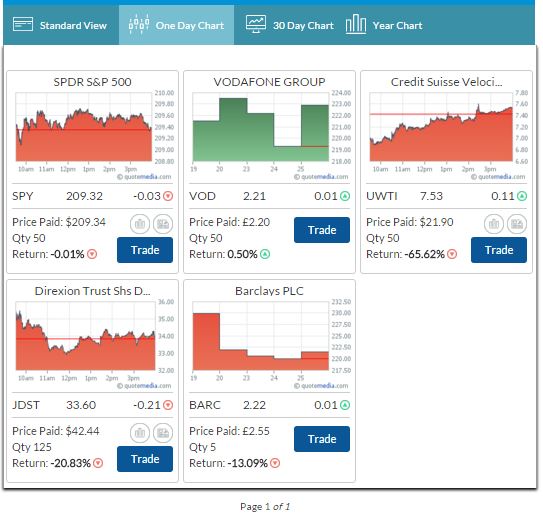
Task: Click the SPY ticker symbol
Action: (x=23, y=196)
